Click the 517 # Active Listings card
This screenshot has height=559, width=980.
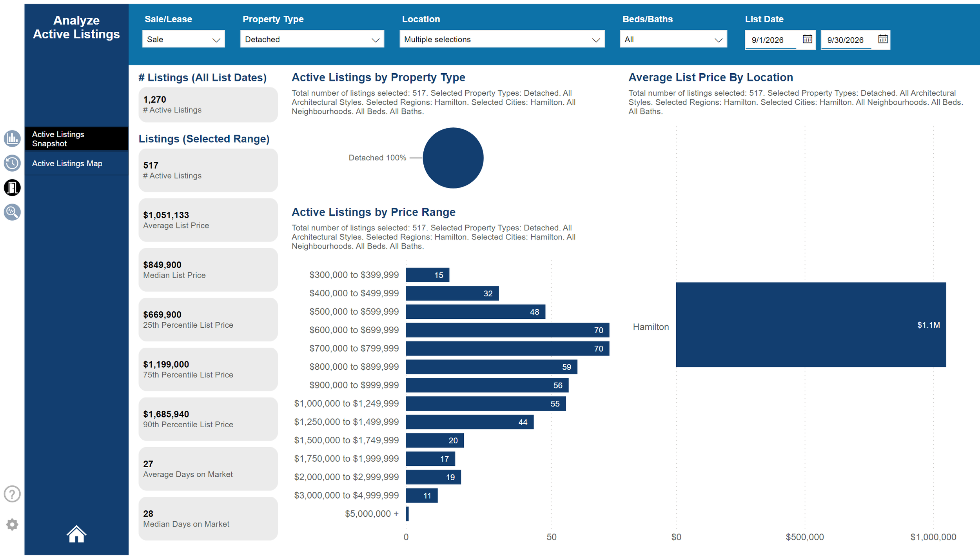tap(208, 171)
